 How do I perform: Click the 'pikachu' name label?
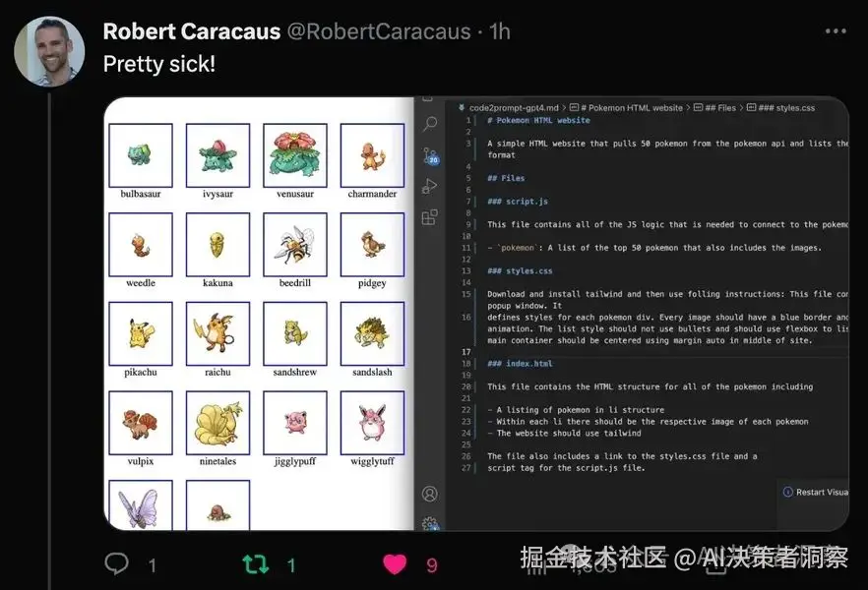(x=141, y=372)
